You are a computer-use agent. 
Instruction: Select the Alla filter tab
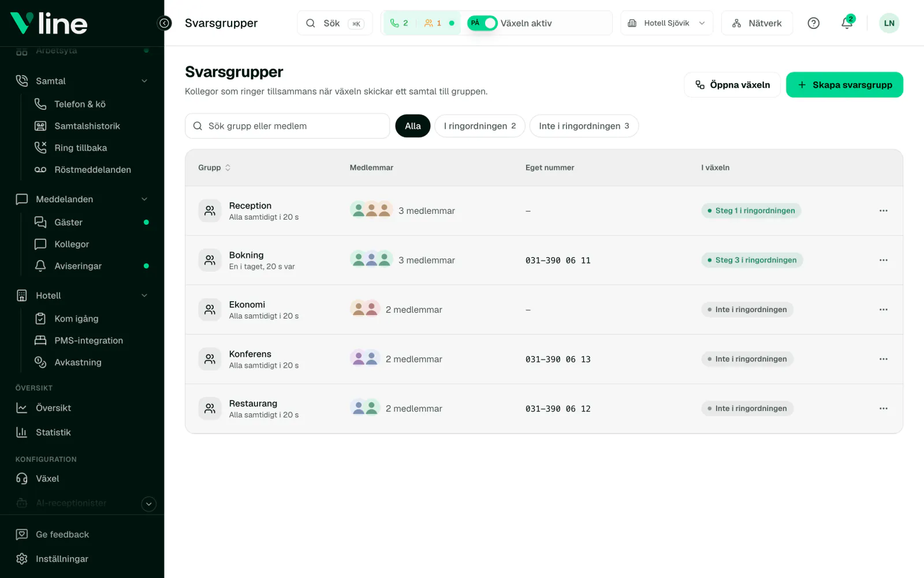pyautogui.click(x=413, y=126)
